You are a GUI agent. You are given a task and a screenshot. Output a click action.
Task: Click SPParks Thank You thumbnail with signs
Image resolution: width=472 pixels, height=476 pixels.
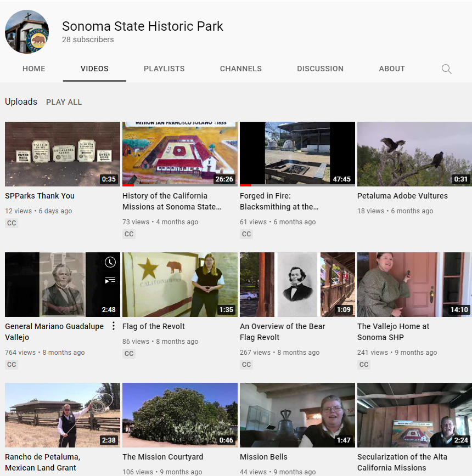click(63, 154)
